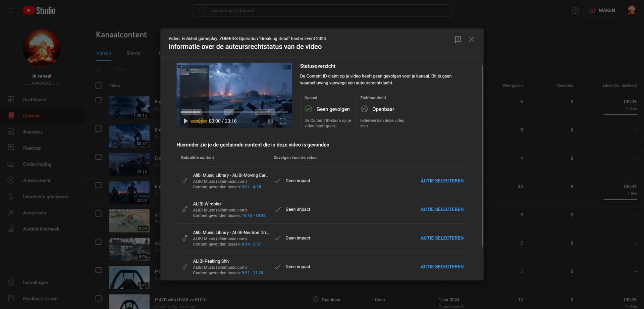Click the MAKEN create button
Screen dimensions: 644x309
click(x=602, y=10)
